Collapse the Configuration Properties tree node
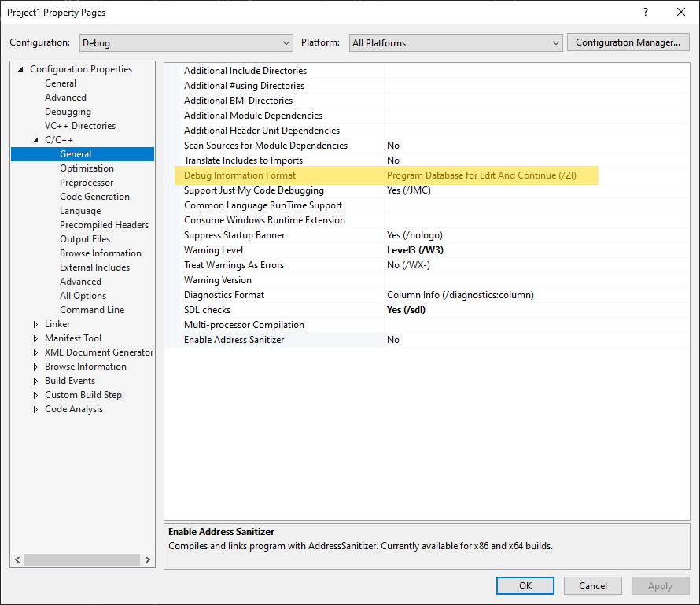 [21, 69]
